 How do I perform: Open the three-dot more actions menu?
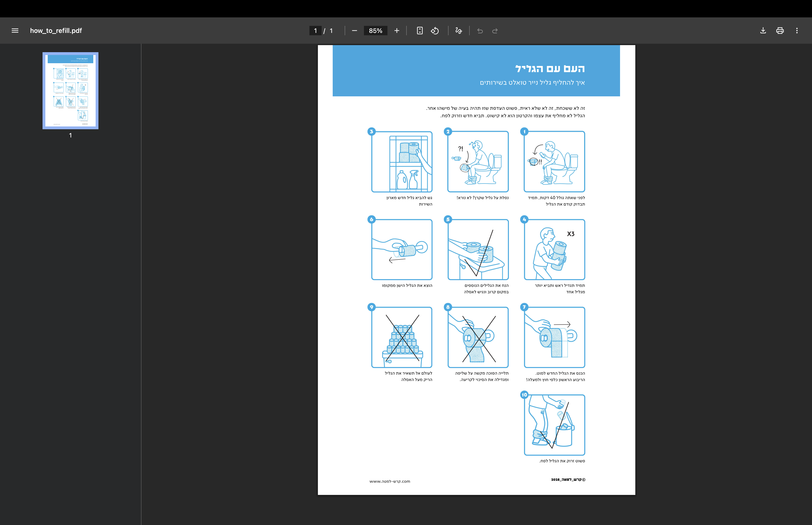tap(797, 31)
